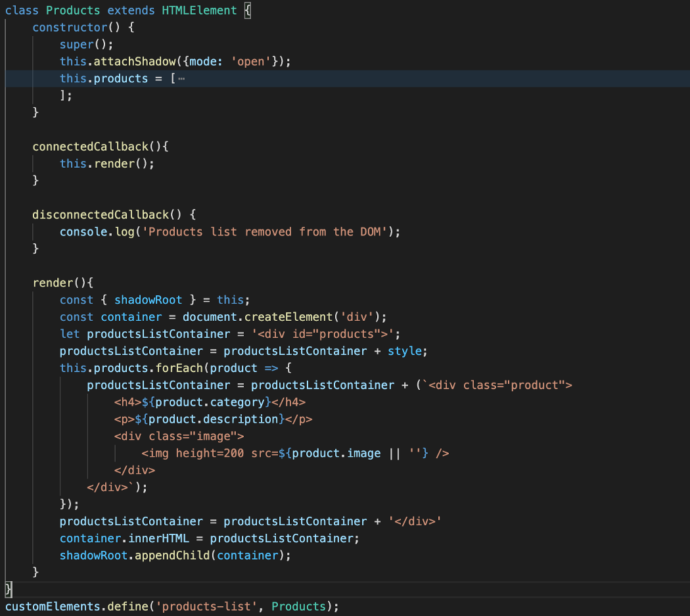This screenshot has height=616, width=690.
Task: Click 'disconnectedCallback' method name
Action: [101, 215]
